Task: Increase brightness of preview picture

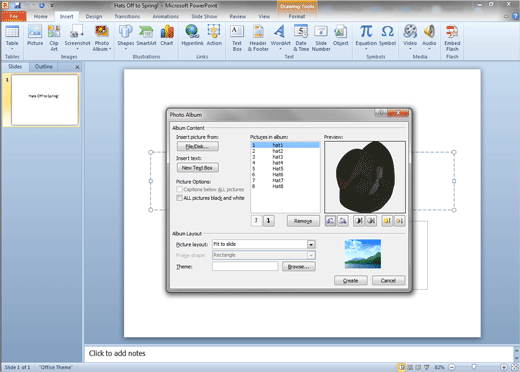Action: [387, 221]
